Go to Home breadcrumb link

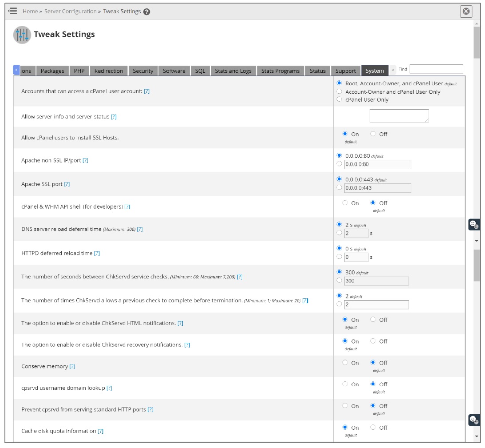[x=30, y=12]
